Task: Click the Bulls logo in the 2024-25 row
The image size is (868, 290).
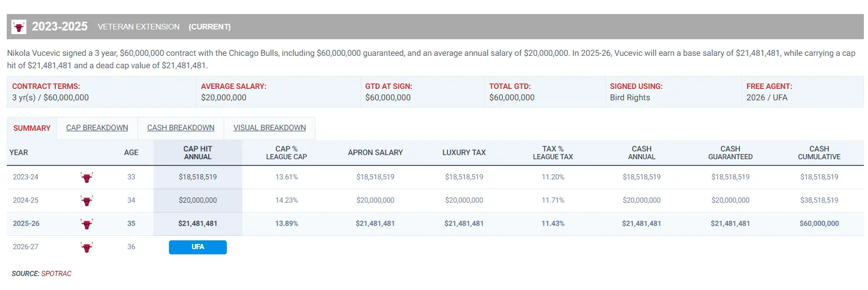Action: coord(87,201)
